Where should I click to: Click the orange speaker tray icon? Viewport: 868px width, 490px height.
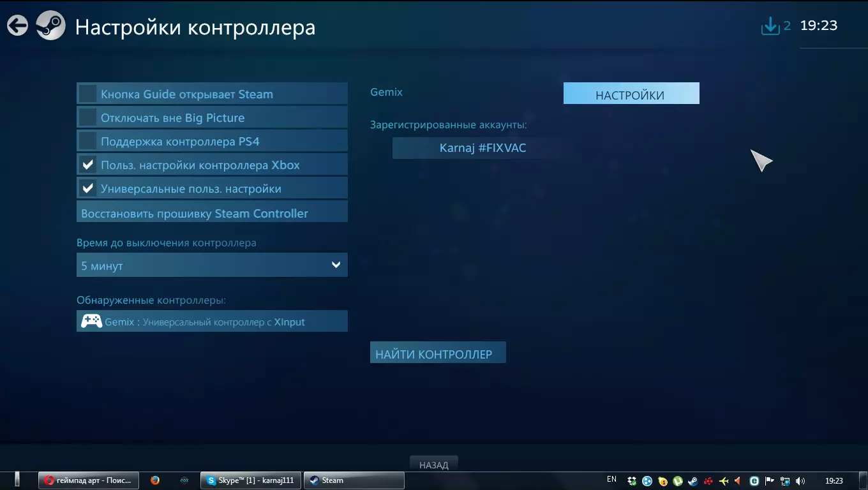(x=738, y=481)
